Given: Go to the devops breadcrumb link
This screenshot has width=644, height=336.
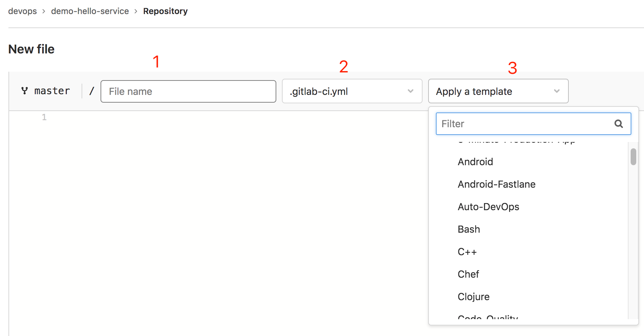Looking at the screenshot, I should point(22,11).
